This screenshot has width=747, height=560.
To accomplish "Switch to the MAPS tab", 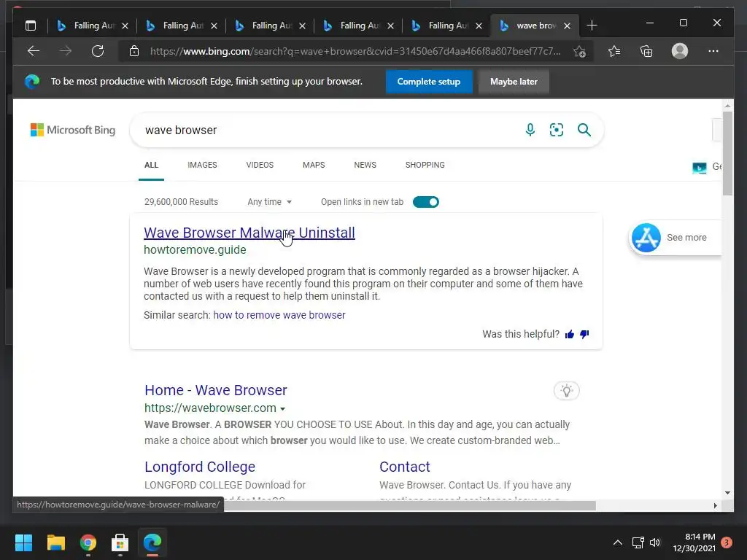I will pyautogui.click(x=314, y=165).
